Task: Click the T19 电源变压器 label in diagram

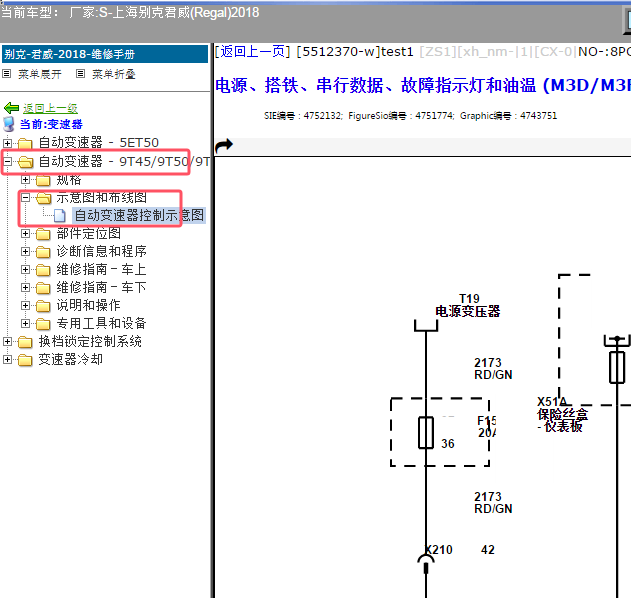Action: pos(468,305)
